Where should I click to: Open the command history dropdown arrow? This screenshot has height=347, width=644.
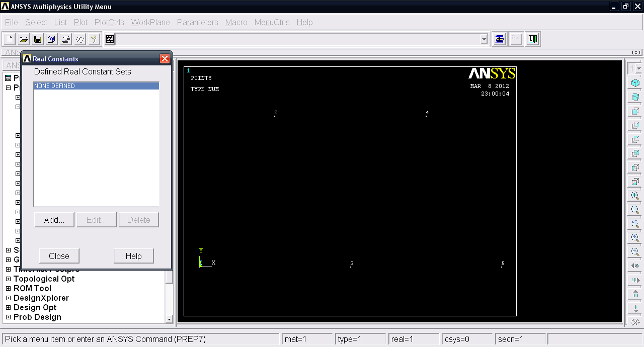pyautogui.click(x=483, y=39)
